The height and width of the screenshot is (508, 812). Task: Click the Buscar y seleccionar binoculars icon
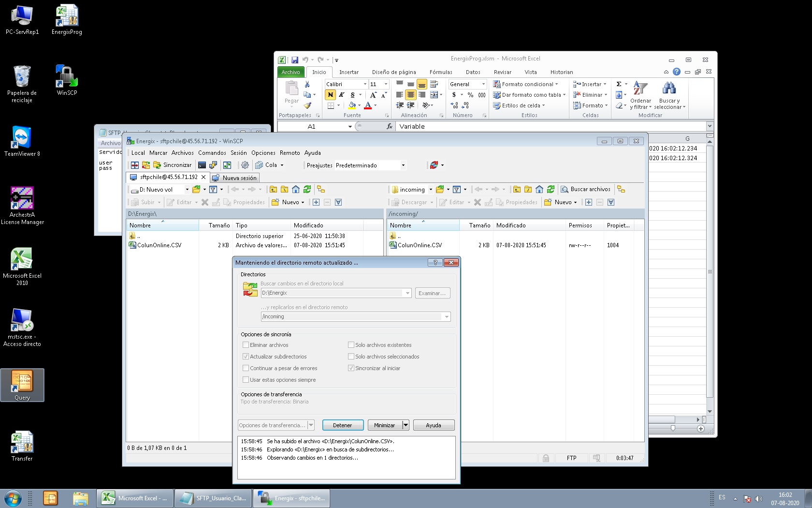[x=669, y=89]
